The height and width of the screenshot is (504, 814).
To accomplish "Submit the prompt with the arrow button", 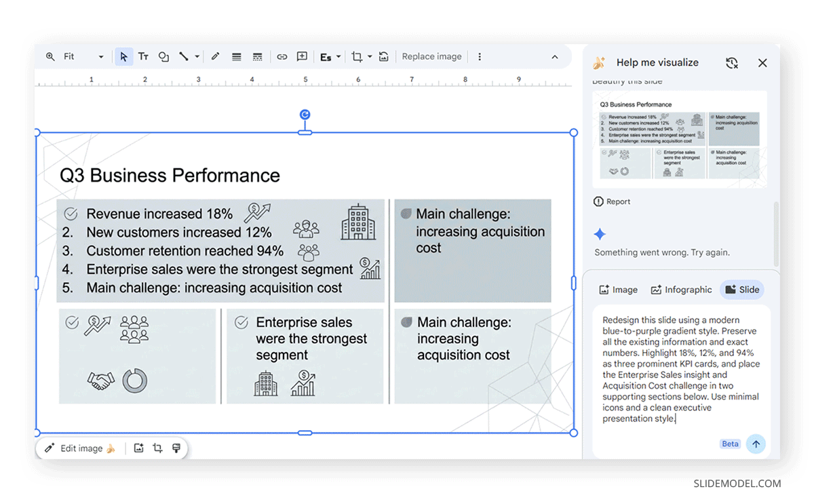I will (756, 444).
